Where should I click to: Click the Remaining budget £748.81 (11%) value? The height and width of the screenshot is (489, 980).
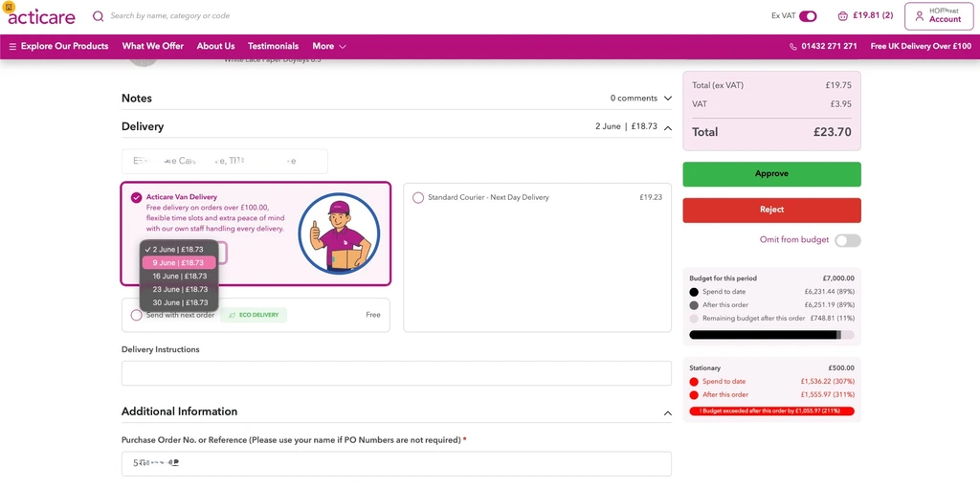tap(832, 319)
